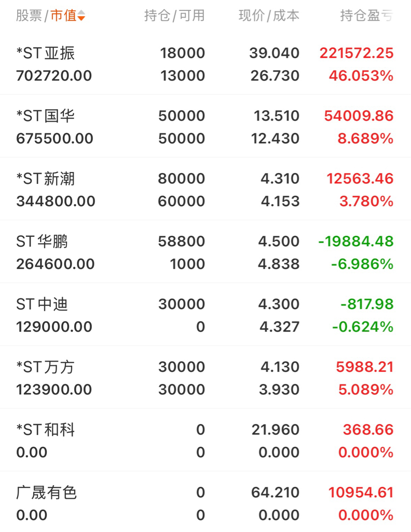Image resolution: width=411 pixels, height=532 pixels.
Task: Tap the 702720.00 market value
Action: 54,76
